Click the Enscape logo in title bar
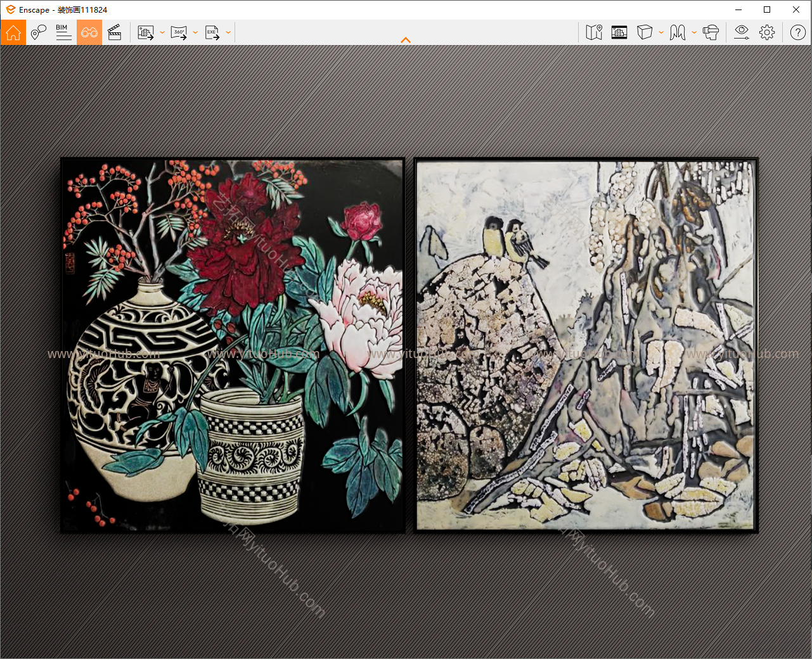Screen dimensions: 812x659 tap(11, 10)
